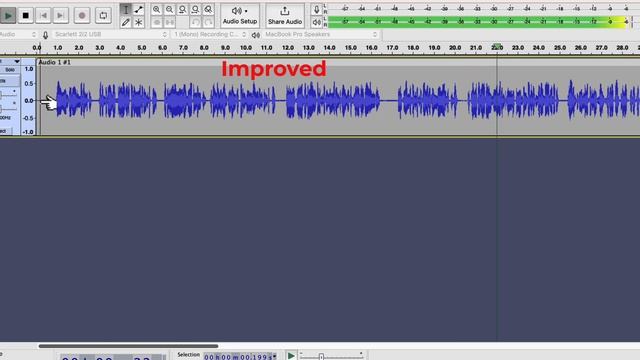Click the Zoom Toggle icon
This screenshot has width=640, height=360.
point(209,9)
